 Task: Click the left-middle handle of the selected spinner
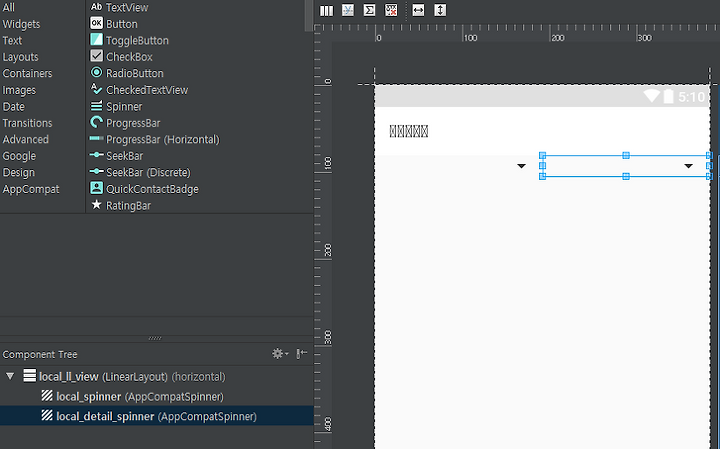[542, 166]
